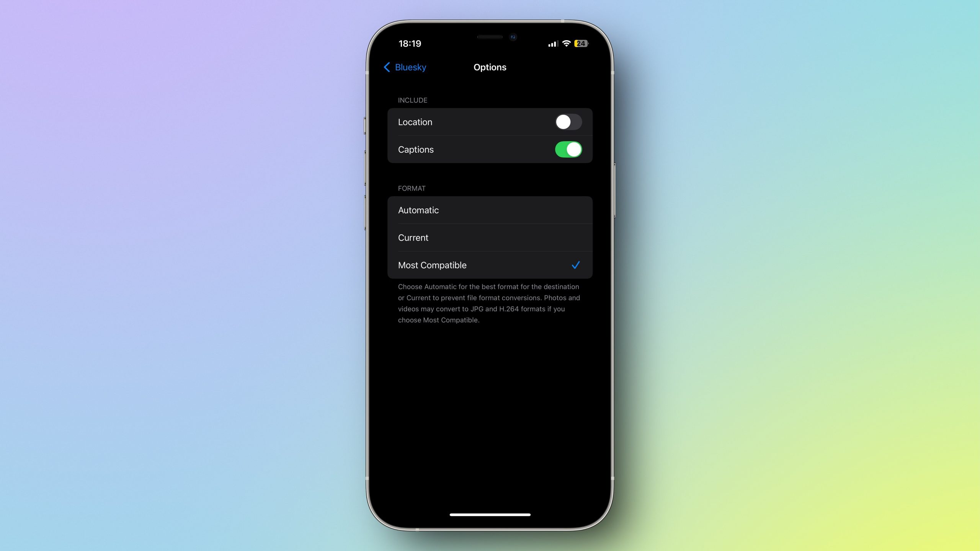Screen dimensions: 980x551
Task: Select the Most Compatible format option
Action: pyautogui.click(x=489, y=265)
